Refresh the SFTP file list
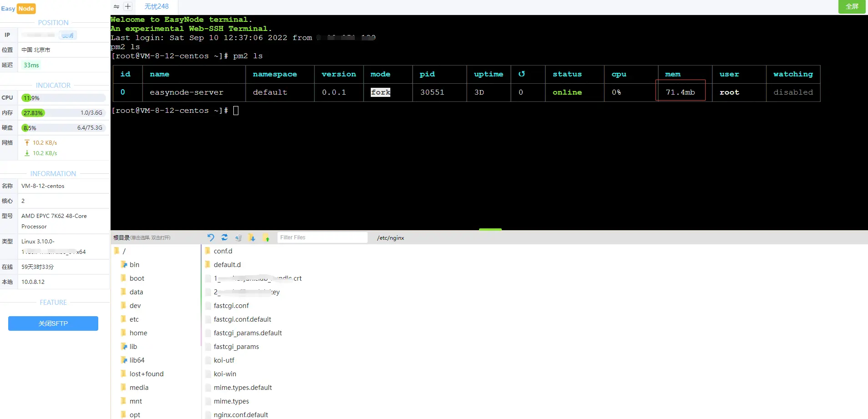This screenshot has width=868, height=419. 224,237
